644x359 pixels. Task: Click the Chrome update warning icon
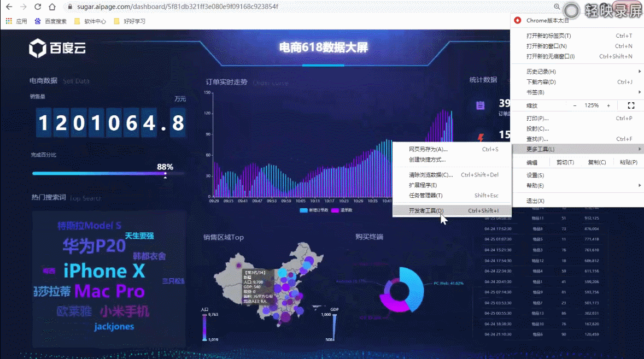pyautogui.click(x=518, y=21)
